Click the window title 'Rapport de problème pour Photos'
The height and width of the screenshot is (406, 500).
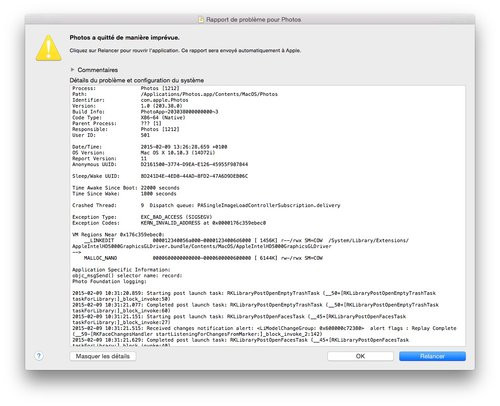click(253, 20)
